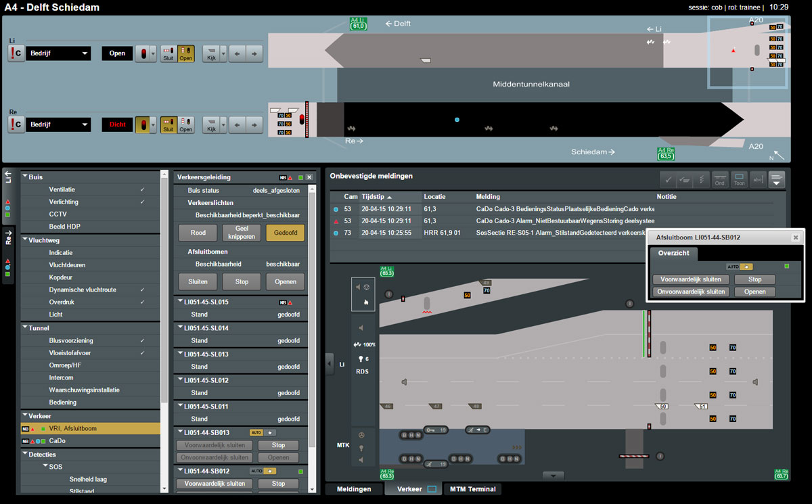This screenshot has height=504, width=812.
Task: Open the Meldingen tab
Action: point(354,489)
